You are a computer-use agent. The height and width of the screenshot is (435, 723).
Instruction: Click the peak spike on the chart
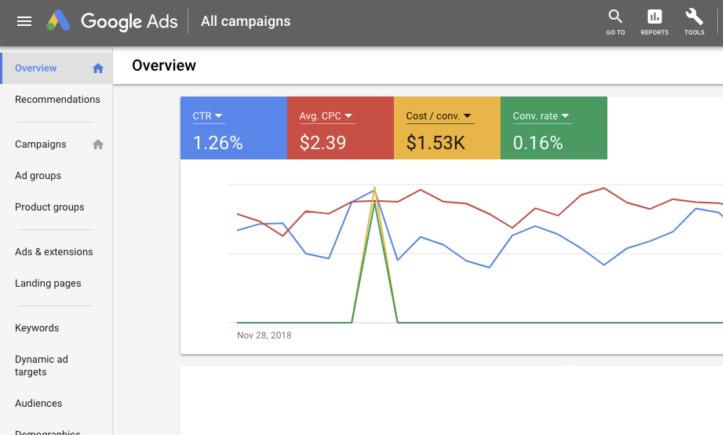click(374, 190)
